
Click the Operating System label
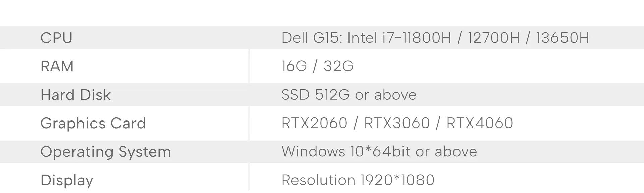click(x=106, y=152)
